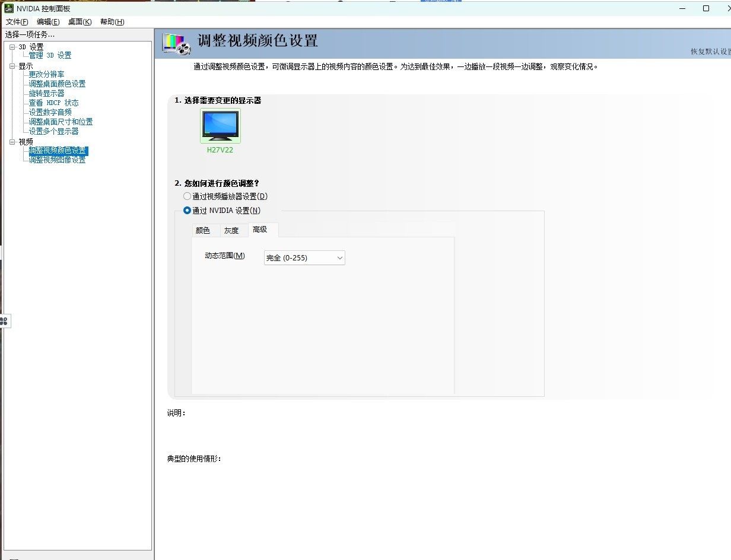The height and width of the screenshot is (560, 731).
Task: Click the side widget icon on left edge
Action: (5, 321)
